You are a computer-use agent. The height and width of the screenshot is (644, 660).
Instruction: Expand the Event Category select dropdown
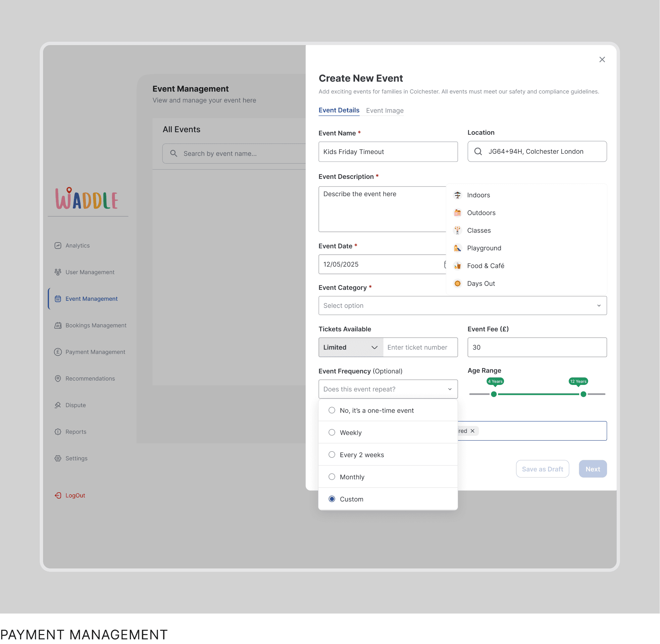[x=462, y=305]
